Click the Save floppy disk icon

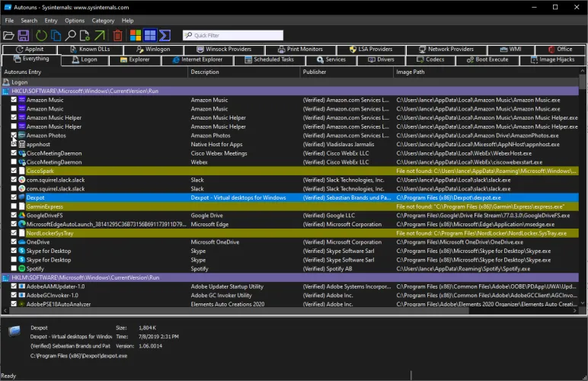coord(24,35)
